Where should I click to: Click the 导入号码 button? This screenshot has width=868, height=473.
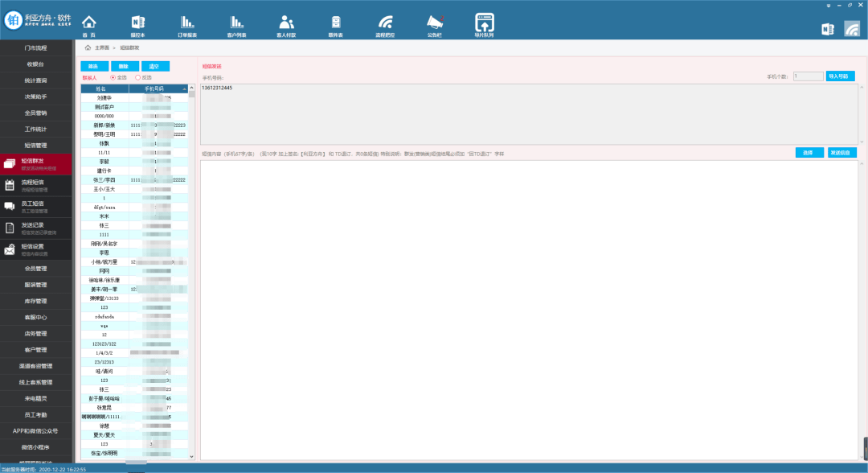click(x=841, y=76)
